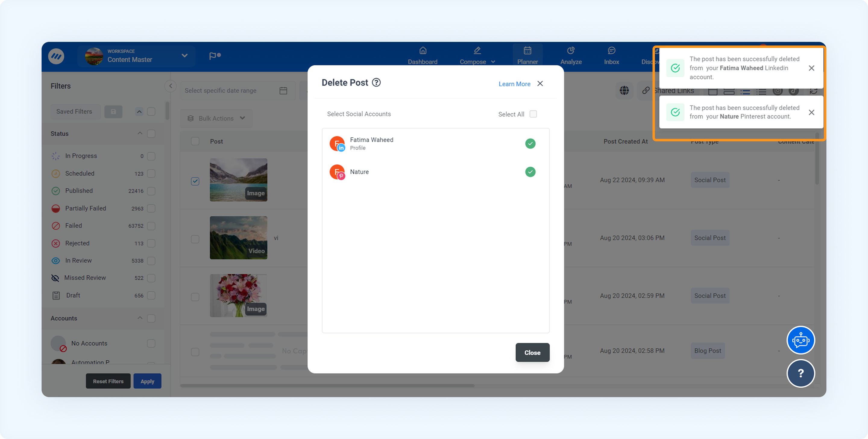Collapse the Accounts filter section
The width and height of the screenshot is (868, 439).
coord(140,318)
